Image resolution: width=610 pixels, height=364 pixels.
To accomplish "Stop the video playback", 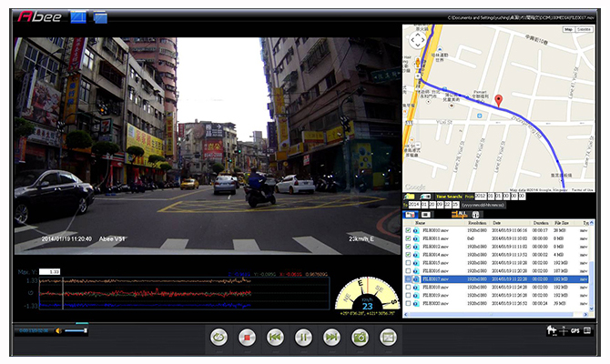I will (x=245, y=337).
